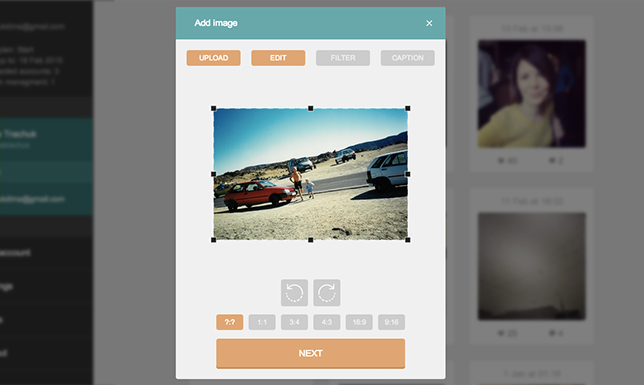
Task: Choose the 16:9 aspect ratio
Action: coord(359,322)
